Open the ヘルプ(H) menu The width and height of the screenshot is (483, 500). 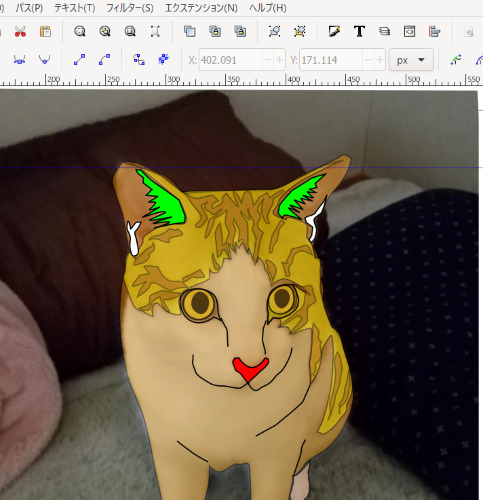[x=268, y=8]
